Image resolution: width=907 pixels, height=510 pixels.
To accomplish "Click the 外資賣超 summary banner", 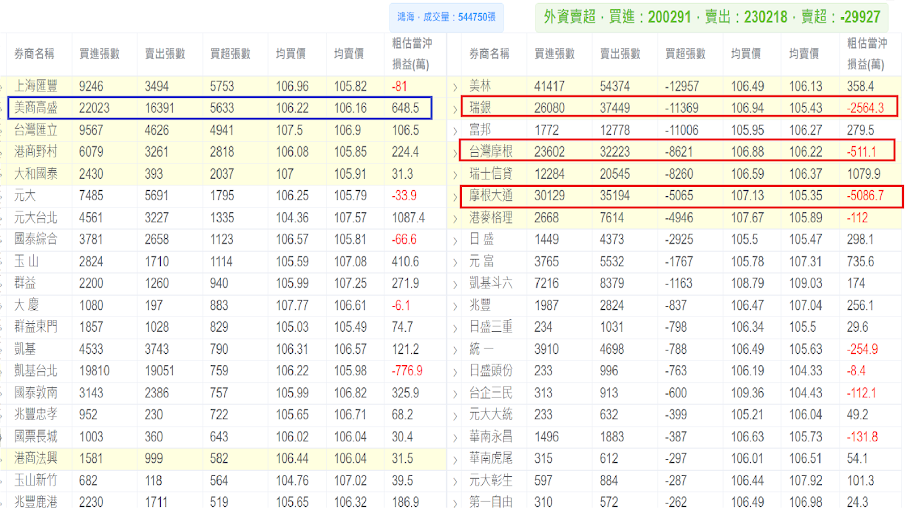I will [x=711, y=17].
